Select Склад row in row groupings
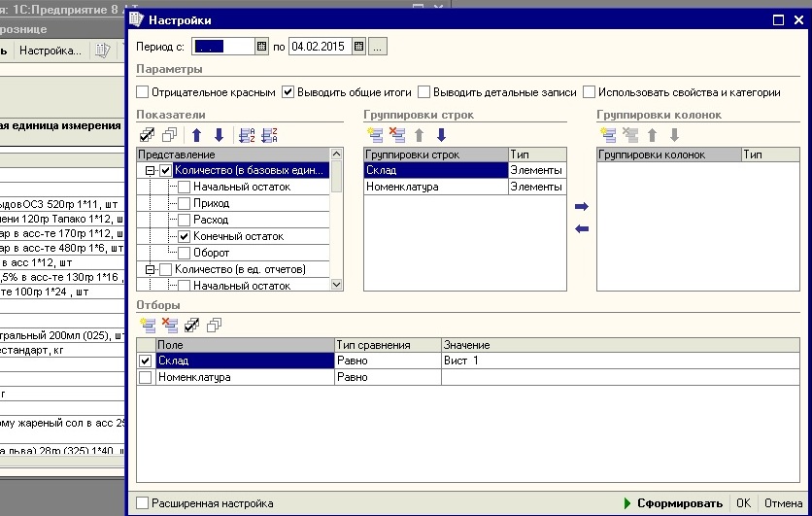The image size is (812, 516). click(x=435, y=170)
